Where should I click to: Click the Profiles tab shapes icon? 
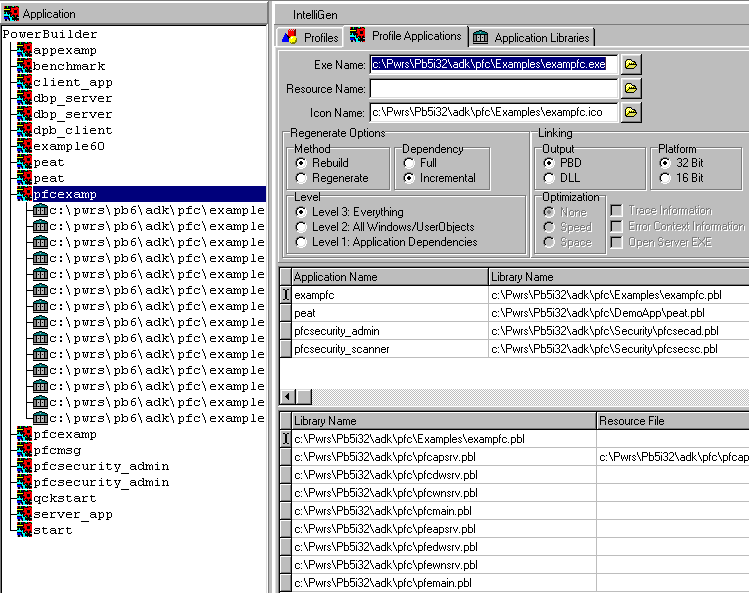tap(289, 37)
